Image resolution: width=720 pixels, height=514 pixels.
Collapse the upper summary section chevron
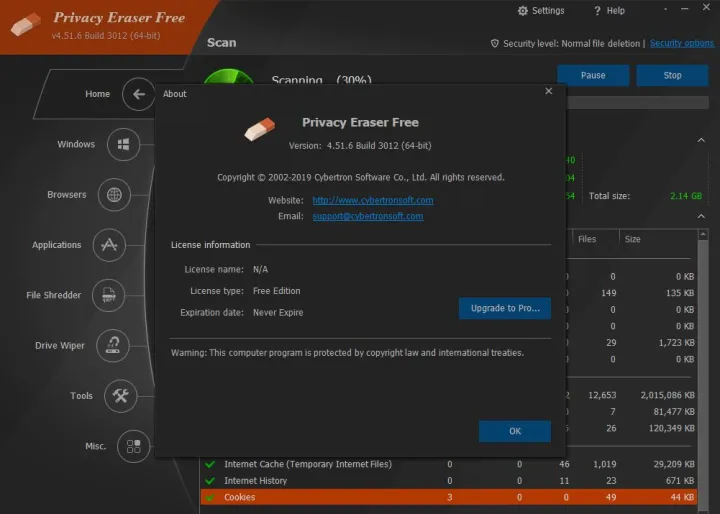point(701,140)
